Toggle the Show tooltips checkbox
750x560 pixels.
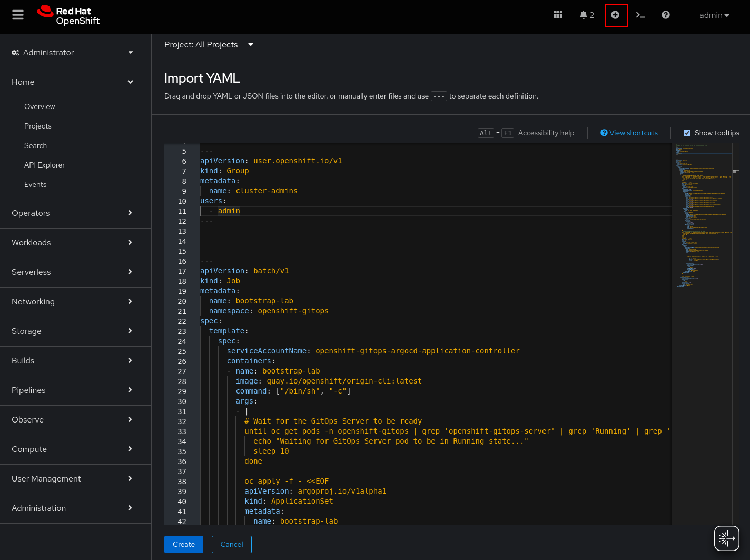click(687, 133)
